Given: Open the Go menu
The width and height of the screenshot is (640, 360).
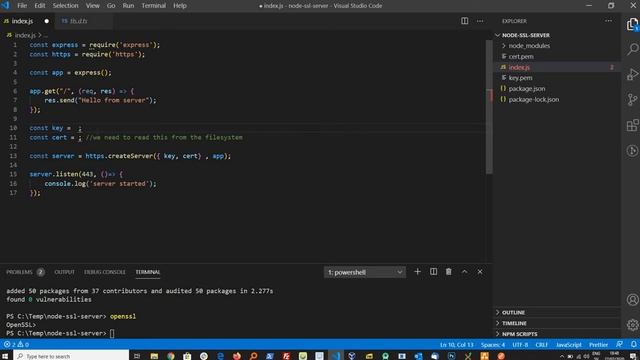Looking at the screenshot, I should [111, 6].
